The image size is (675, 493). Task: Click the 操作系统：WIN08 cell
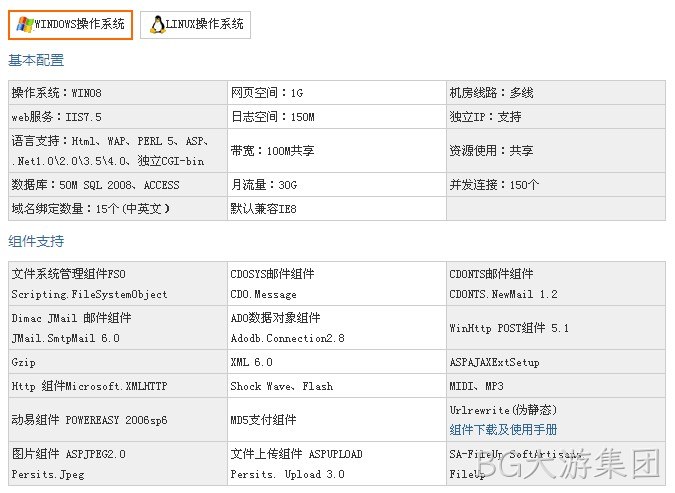click(118, 93)
